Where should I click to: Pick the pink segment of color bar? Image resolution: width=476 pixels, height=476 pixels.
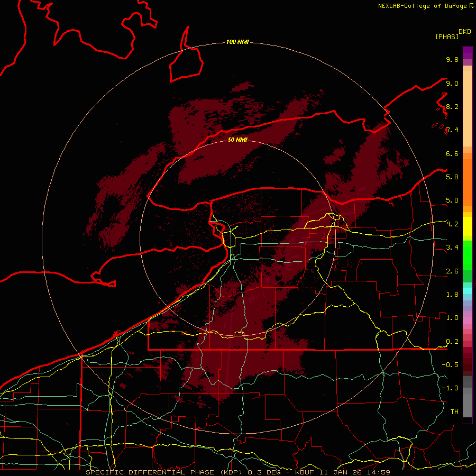[x=467, y=321]
